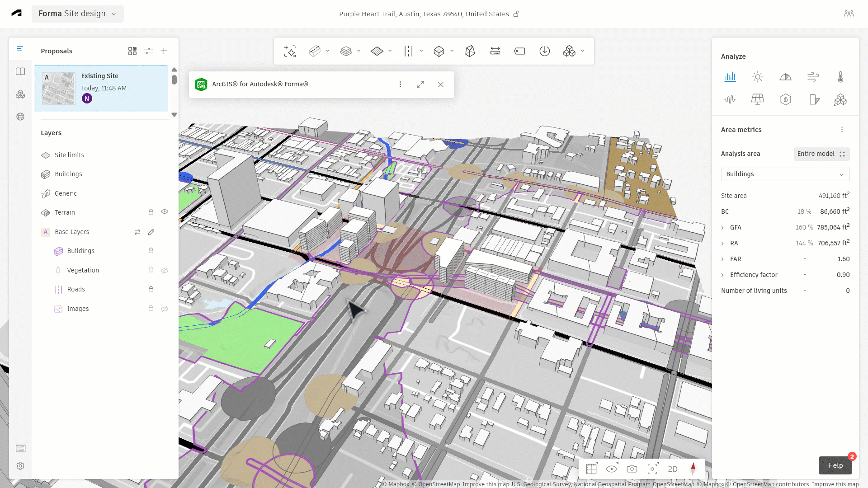Click the compass north arrow
This screenshot has height=488, width=868.
point(693,469)
